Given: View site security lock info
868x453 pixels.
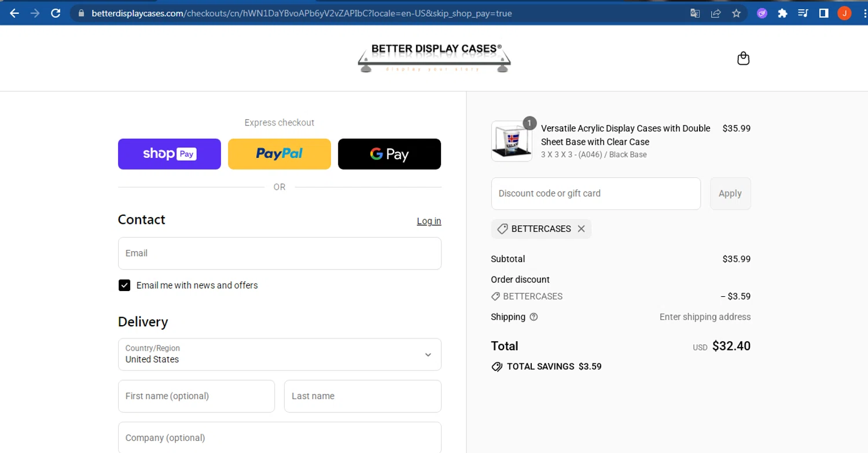Looking at the screenshot, I should 81,13.
